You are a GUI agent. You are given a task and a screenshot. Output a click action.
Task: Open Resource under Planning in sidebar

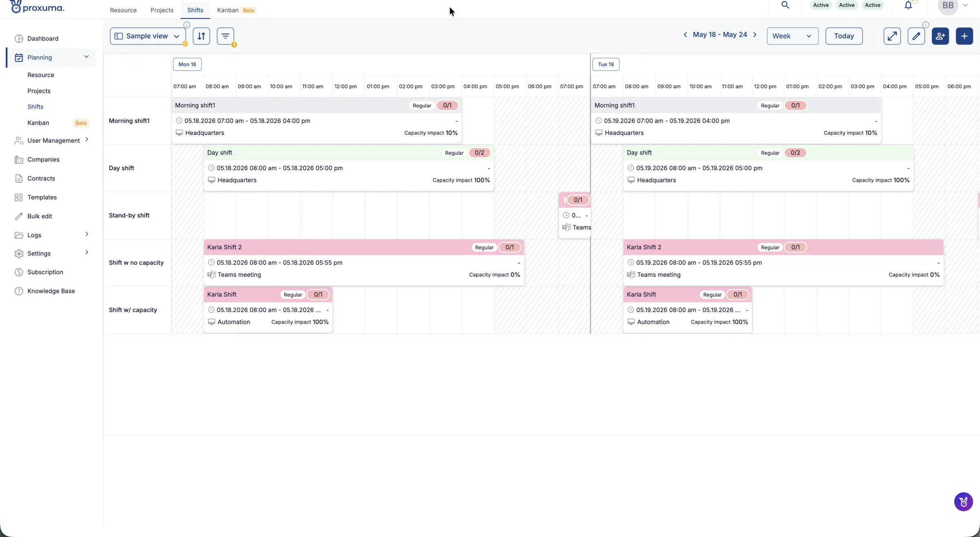click(x=41, y=75)
